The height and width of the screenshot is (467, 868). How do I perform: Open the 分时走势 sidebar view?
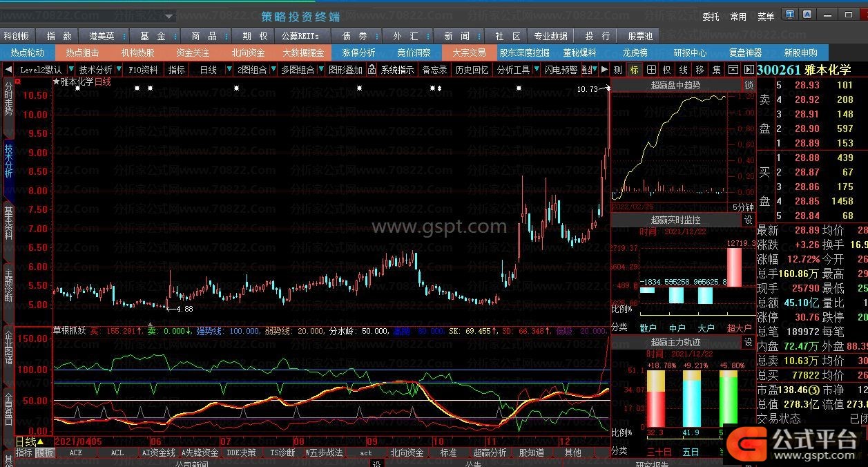[8, 99]
